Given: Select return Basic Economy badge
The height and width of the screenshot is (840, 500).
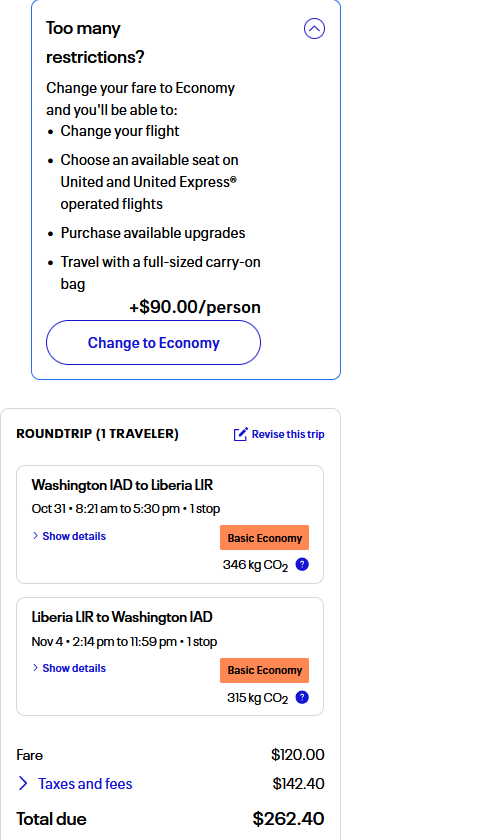Looking at the screenshot, I should (264, 670).
